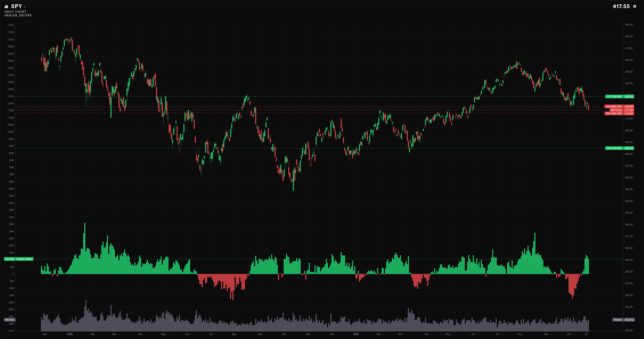Click the 23 date label on time axis
Screen dimensions: 644x339
pyautogui.click(x=586, y=334)
